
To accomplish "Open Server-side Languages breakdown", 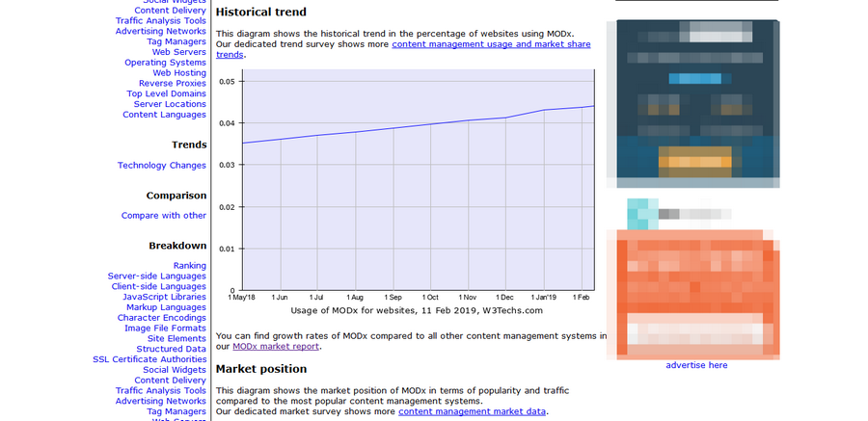I will 156,276.
